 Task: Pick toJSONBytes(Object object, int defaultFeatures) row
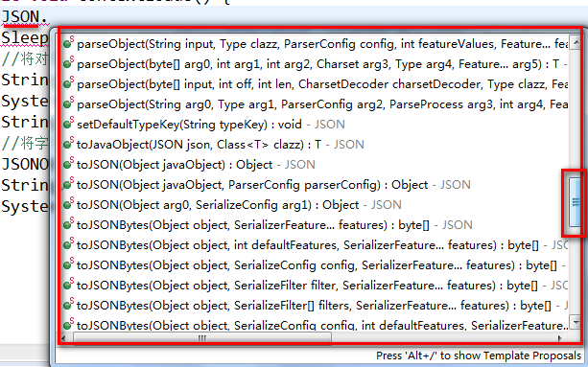[x=315, y=245]
